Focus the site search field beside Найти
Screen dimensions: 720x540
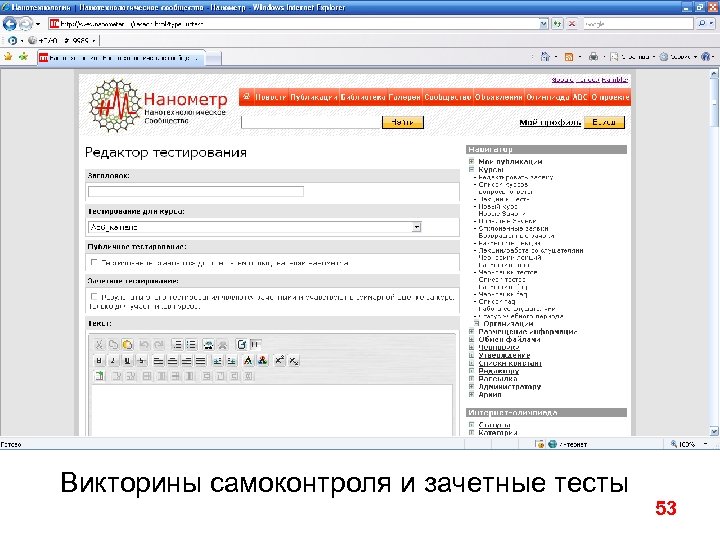(x=311, y=122)
